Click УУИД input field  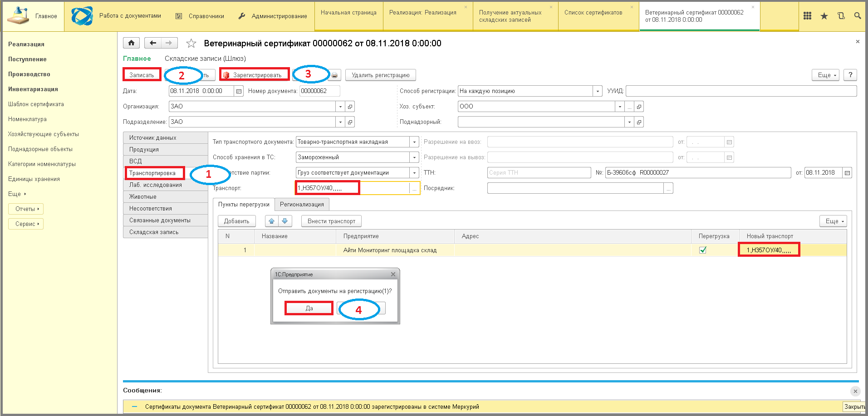click(x=741, y=91)
